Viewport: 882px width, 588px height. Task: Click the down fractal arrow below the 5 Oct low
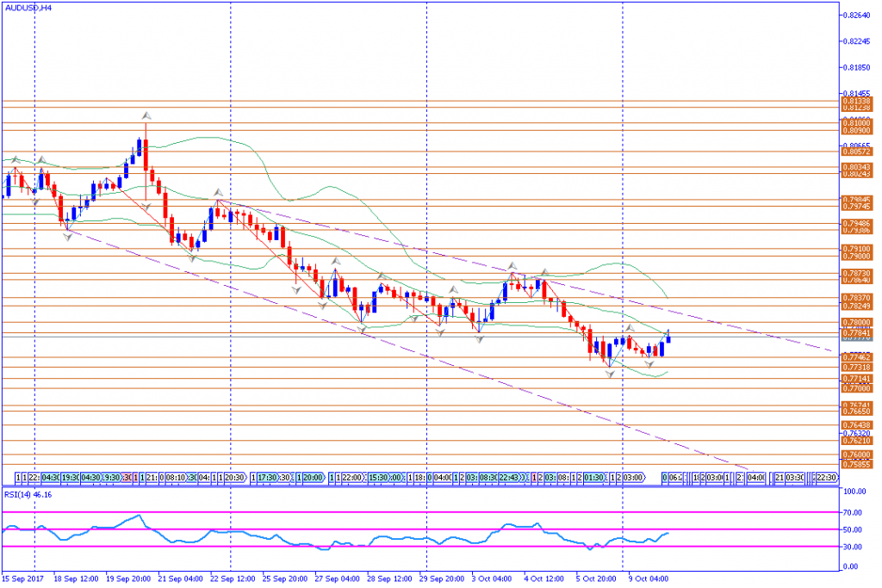(x=610, y=374)
